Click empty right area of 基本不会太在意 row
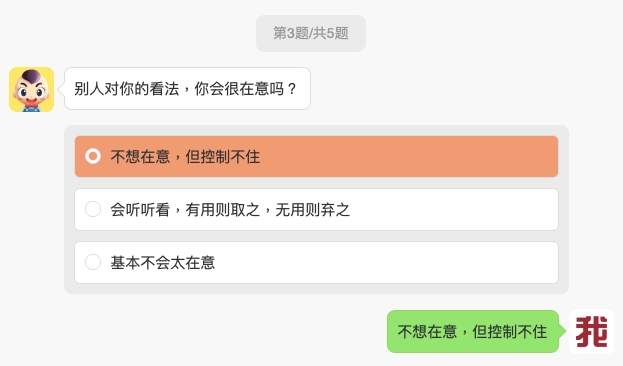 coord(387,263)
